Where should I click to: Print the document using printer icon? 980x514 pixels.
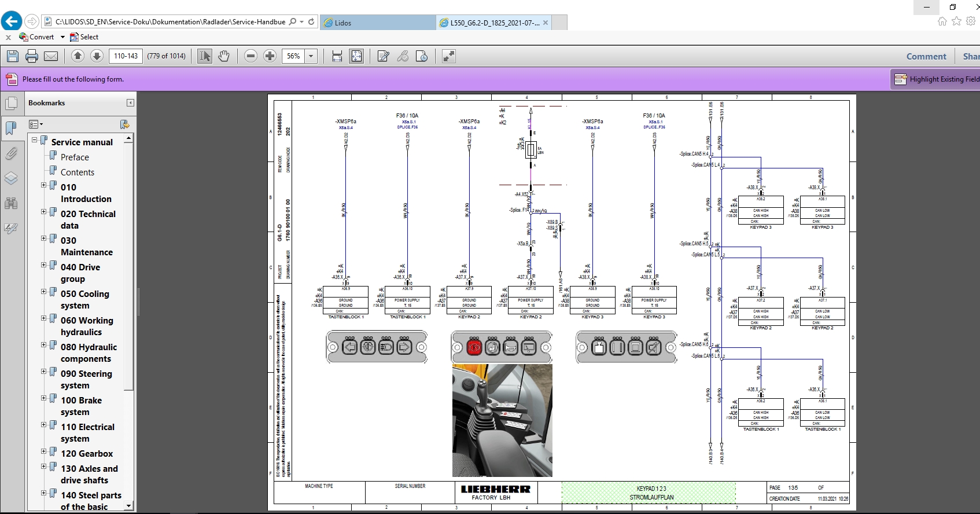(x=32, y=56)
